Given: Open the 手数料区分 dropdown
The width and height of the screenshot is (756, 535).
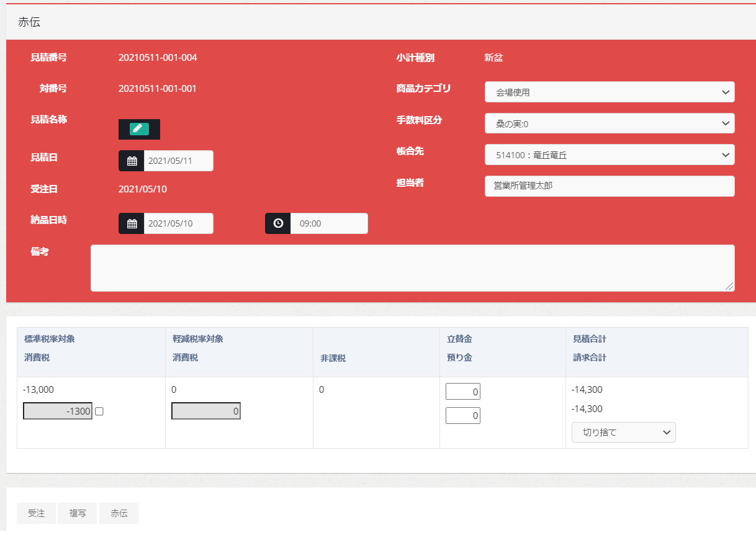Looking at the screenshot, I should 609,124.
